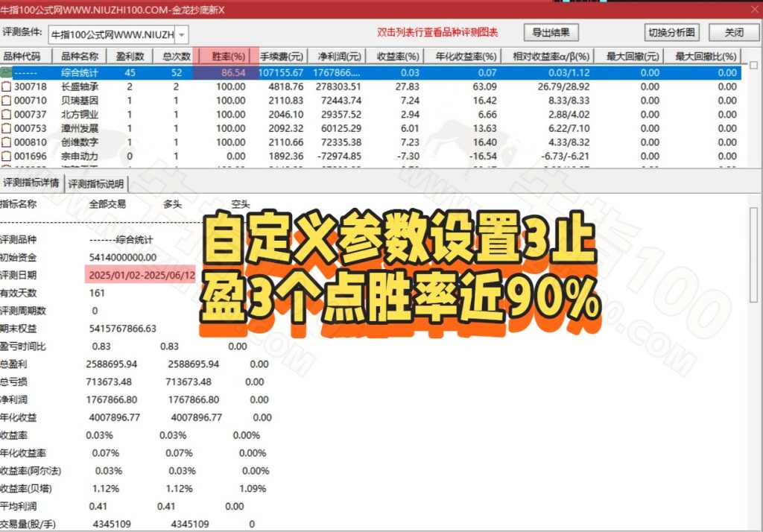Click the 收益率(贝塔) row label

click(26, 488)
